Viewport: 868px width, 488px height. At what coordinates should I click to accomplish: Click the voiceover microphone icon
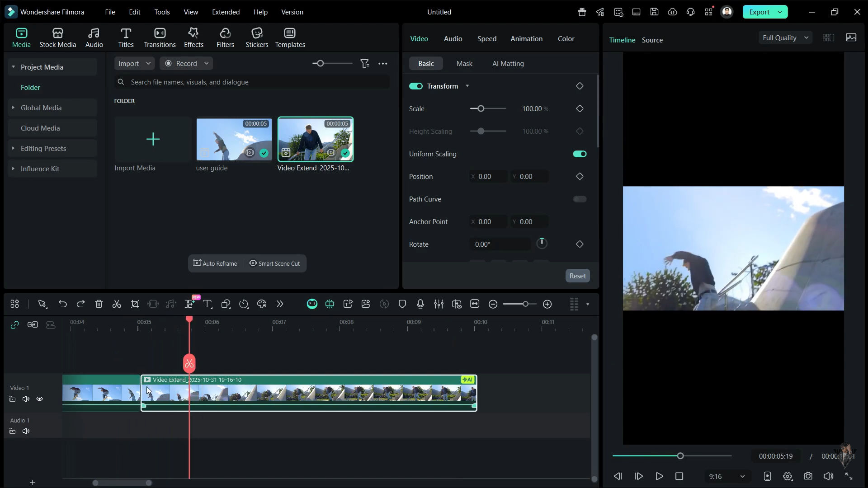click(x=420, y=304)
